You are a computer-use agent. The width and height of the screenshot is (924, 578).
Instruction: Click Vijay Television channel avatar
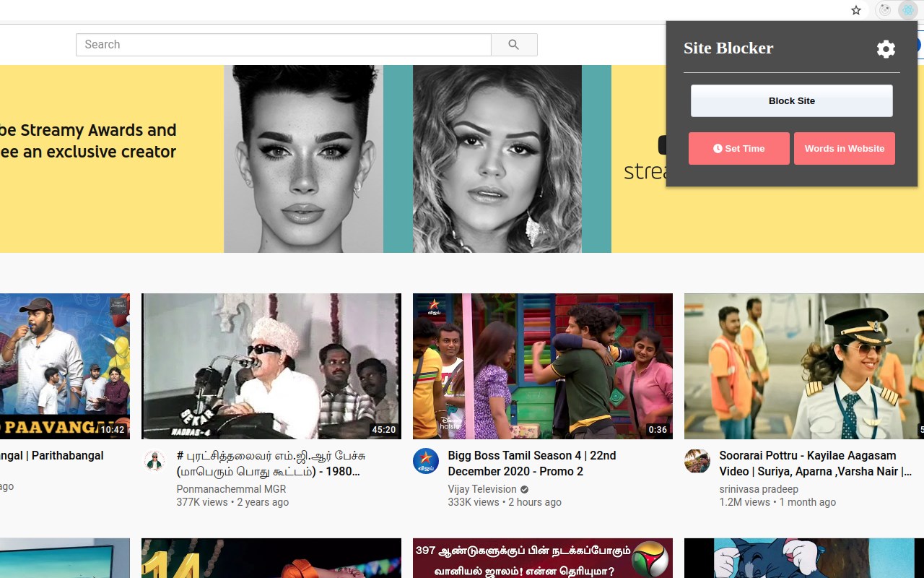tap(426, 461)
